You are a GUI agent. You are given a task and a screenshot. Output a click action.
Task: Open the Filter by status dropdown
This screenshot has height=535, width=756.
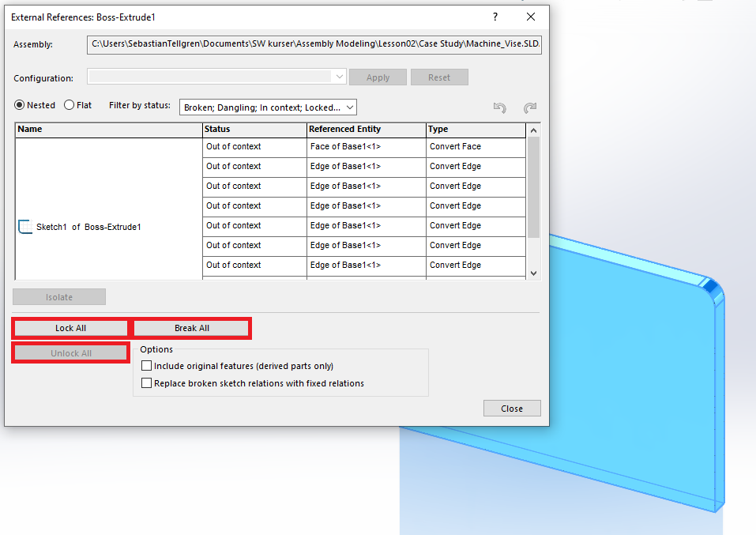coord(269,107)
